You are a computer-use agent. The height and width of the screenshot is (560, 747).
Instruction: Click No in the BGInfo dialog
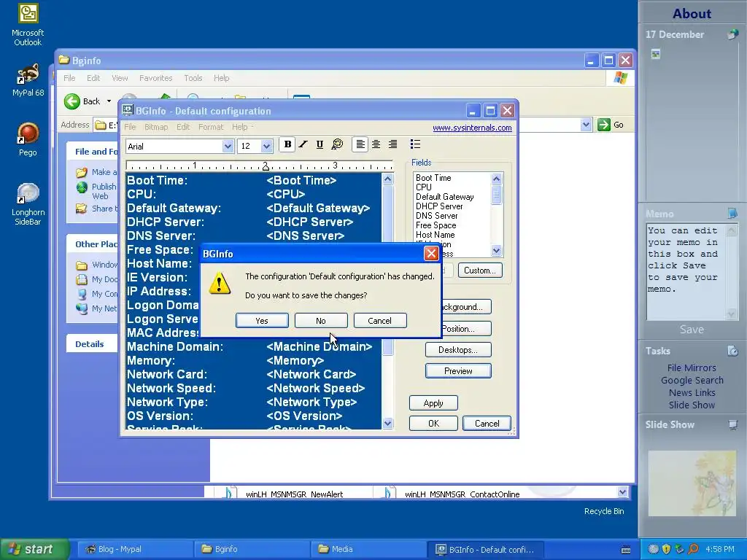(x=321, y=321)
